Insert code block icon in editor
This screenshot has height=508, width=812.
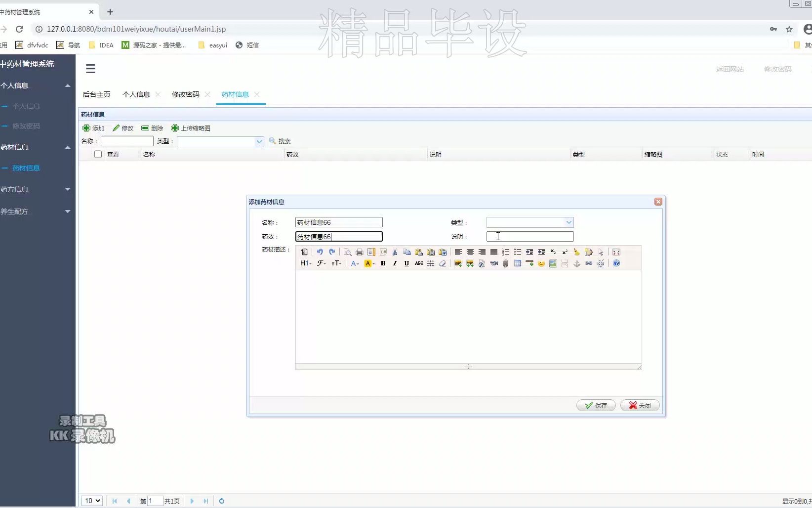pyautogui.click(x=383, y=252)
